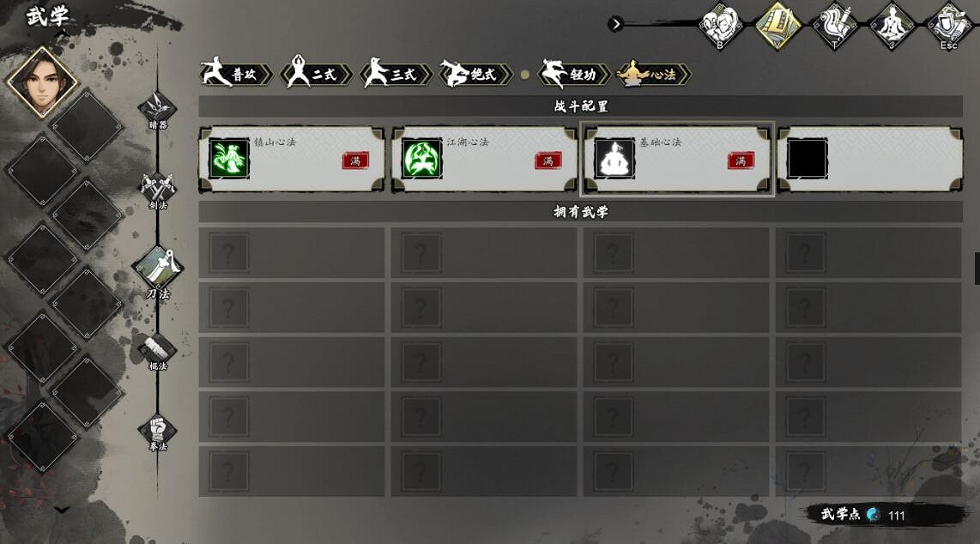Viewport: 980px width, 544px height.
Task: Click the highlighted martial arts book icon V
Action: [777, 26]
